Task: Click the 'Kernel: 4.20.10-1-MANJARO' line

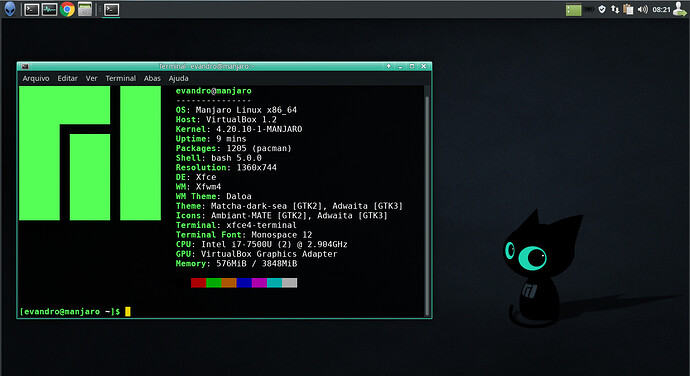Action: click(x=239, y=129)
